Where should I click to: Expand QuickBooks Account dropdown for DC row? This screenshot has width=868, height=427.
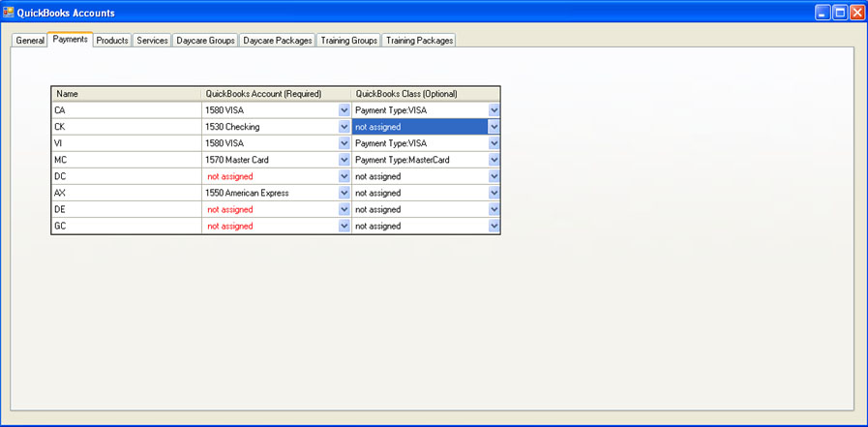(344, 176)
